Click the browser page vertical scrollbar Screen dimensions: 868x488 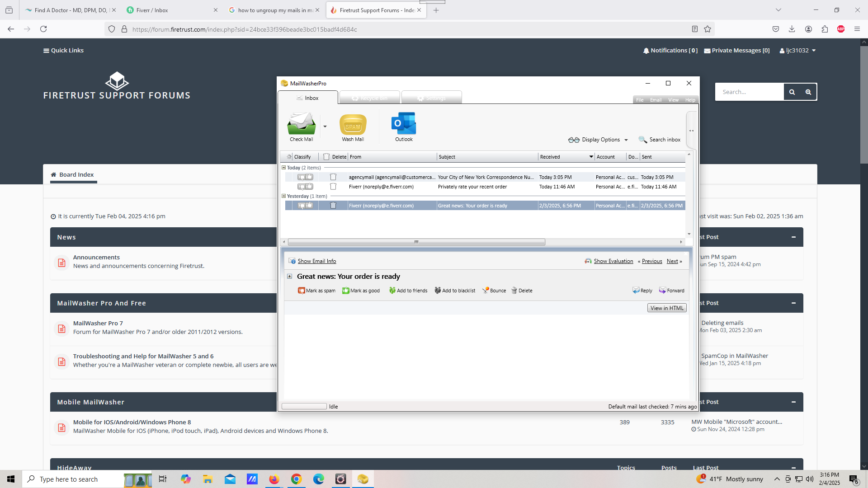pyautogui.click(x=864, y=104)
